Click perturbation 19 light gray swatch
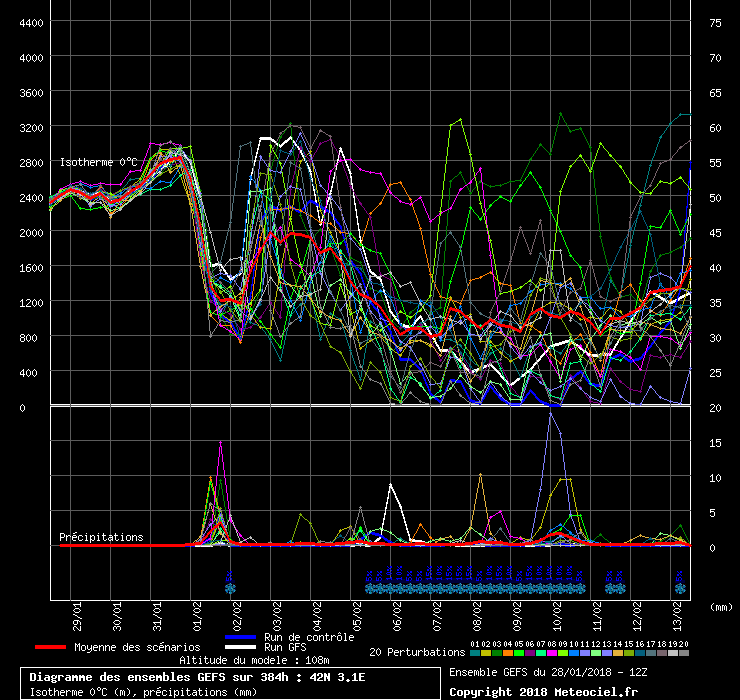 click(x=673, y=653)
